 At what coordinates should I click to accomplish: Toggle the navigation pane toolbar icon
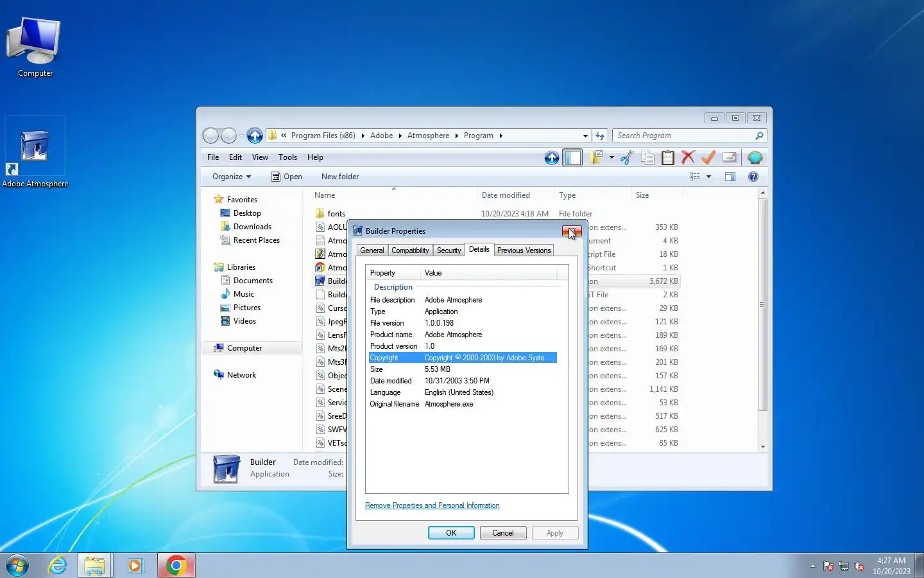coord(572,157)
